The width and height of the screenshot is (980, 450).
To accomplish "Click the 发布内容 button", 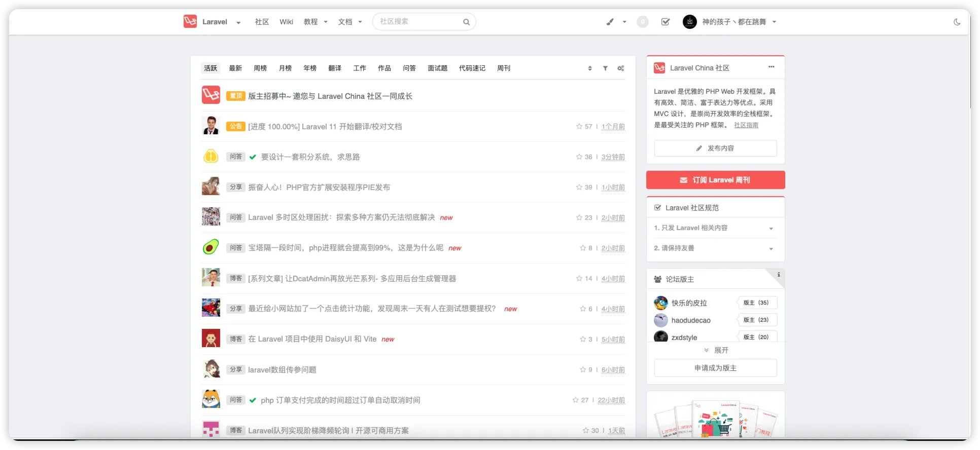I will (715, 148).
